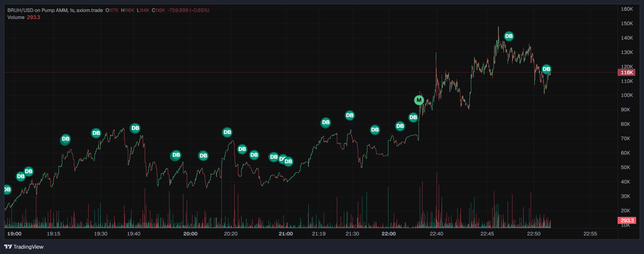Click the O117K open value
The height and width of the screenshot is (254, 644).
click(112, 10)
